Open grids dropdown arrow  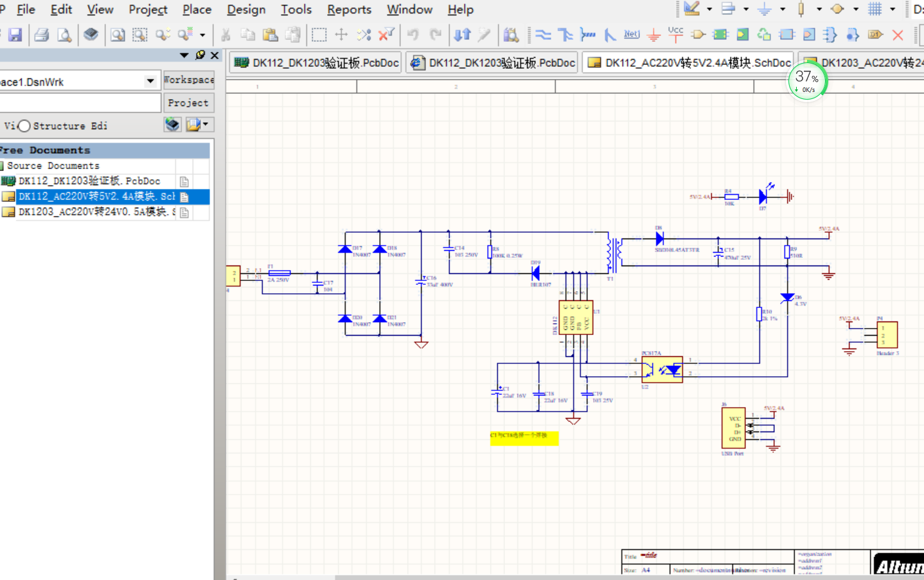click(893, 9)
